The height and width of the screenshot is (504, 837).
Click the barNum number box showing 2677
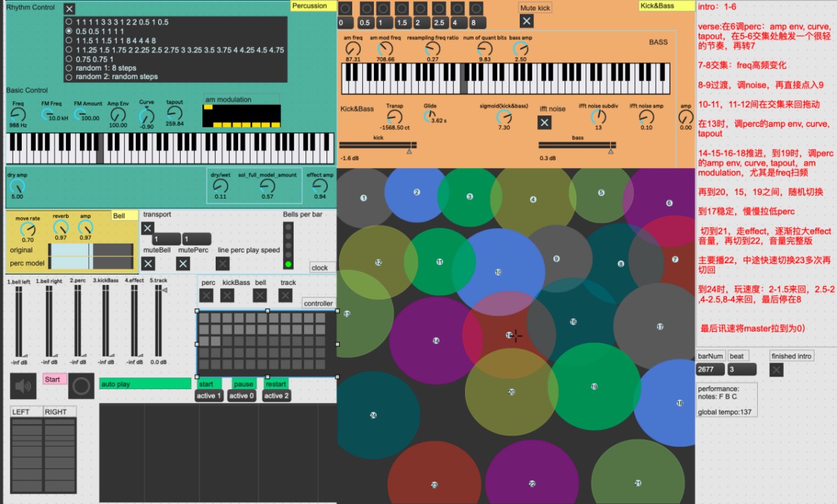point(710,369)
